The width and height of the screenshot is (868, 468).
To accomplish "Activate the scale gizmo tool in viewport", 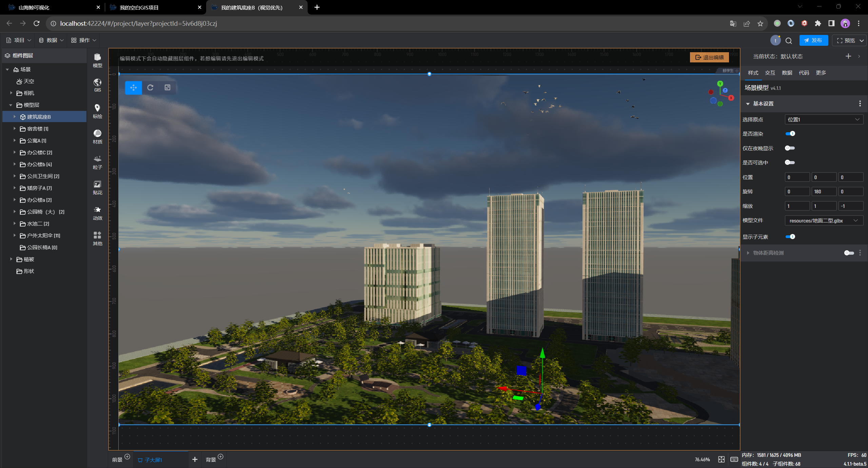I will pos(167,87).
